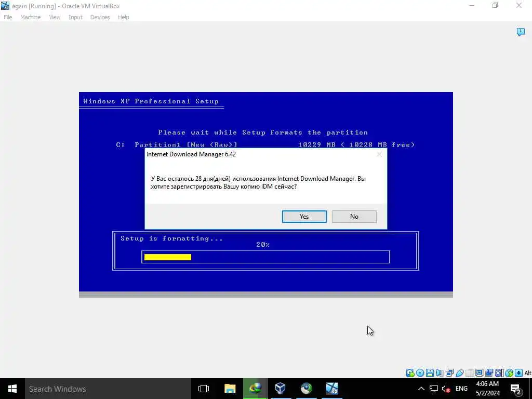The height and width of the screenshot is (399, 532).
Task: Restore down the VirtualBox window
Action: coord(495,5)
